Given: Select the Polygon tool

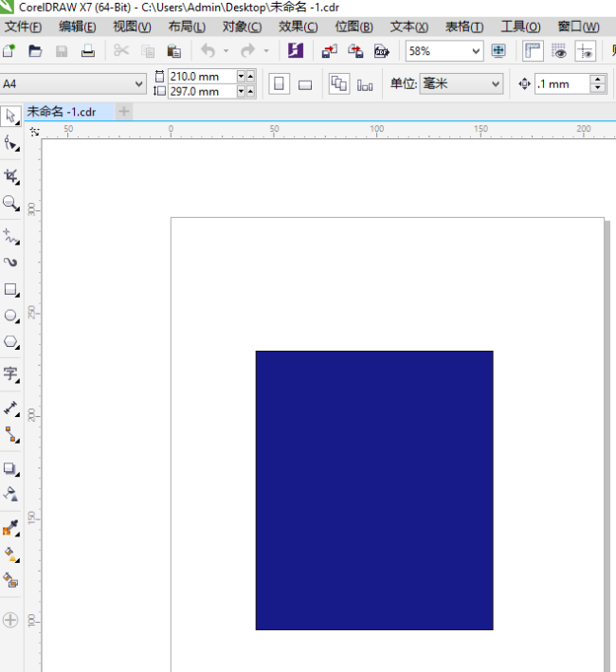Looking at the screenshot, I should tap(11, 342).
